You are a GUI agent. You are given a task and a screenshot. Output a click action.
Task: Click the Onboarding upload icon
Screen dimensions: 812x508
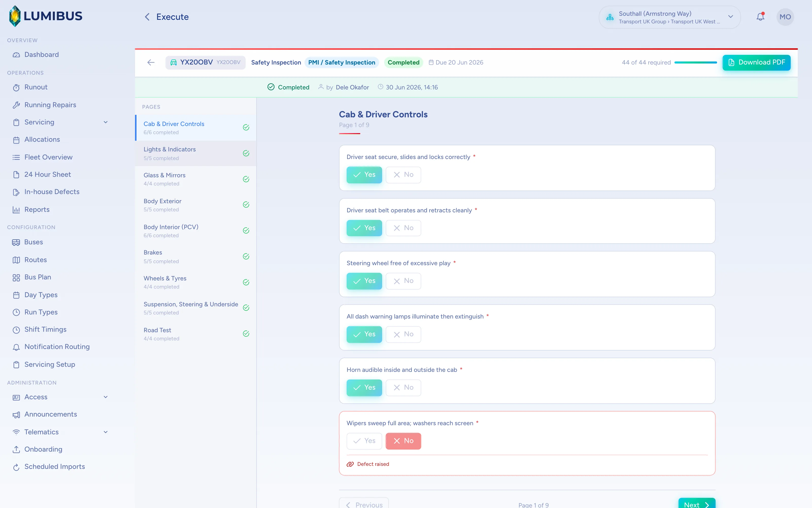16,450
